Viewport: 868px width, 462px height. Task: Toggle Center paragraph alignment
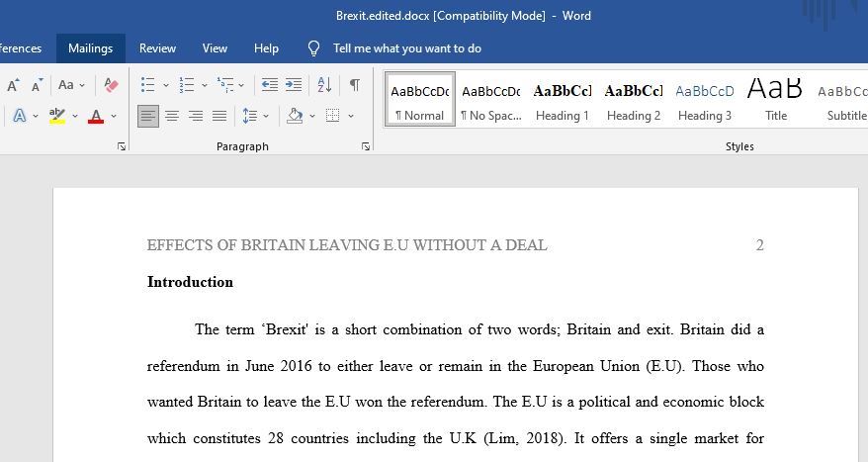pyautogui.click(x=172, y=116)
